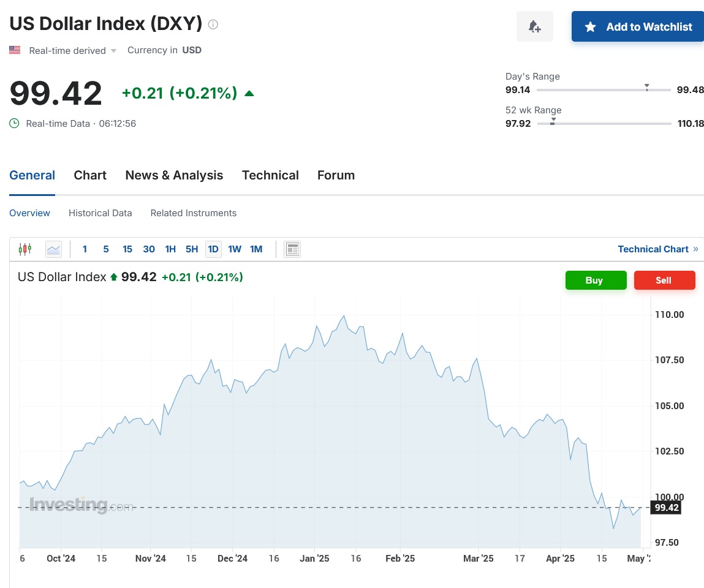Switch chart to candlestick type
This screenshot has width=704, height=588.
25,249
